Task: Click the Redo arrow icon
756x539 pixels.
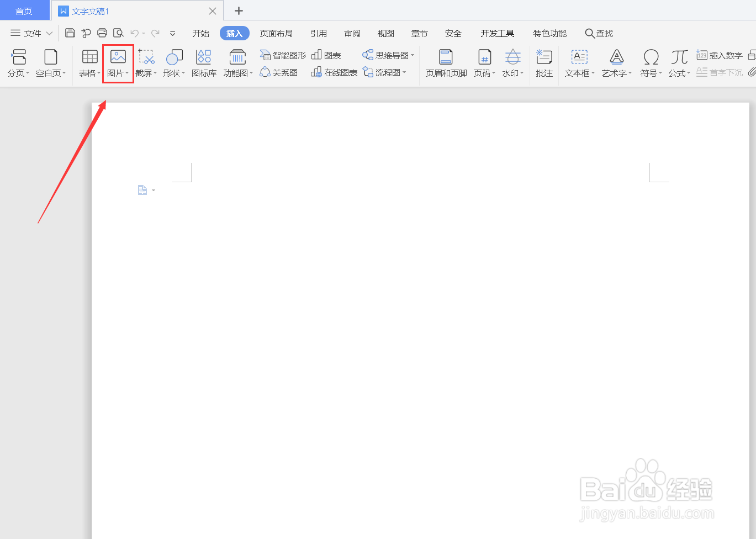Action: 155,33
